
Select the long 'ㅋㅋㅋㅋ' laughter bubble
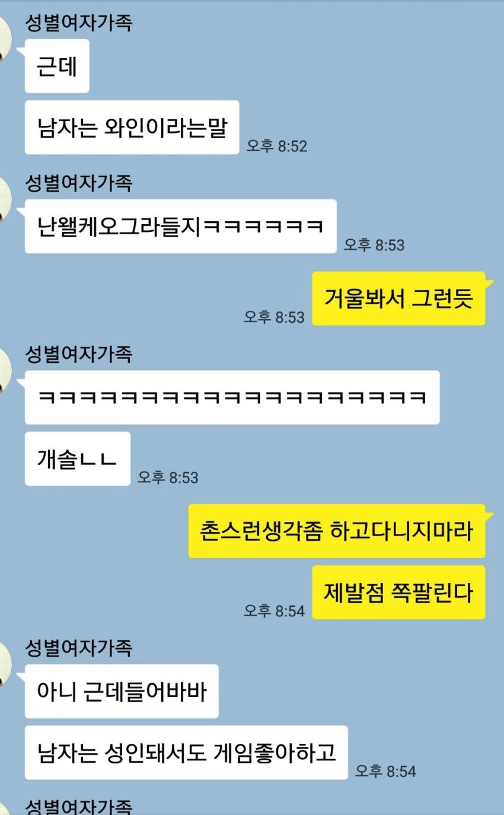point(232,397)
